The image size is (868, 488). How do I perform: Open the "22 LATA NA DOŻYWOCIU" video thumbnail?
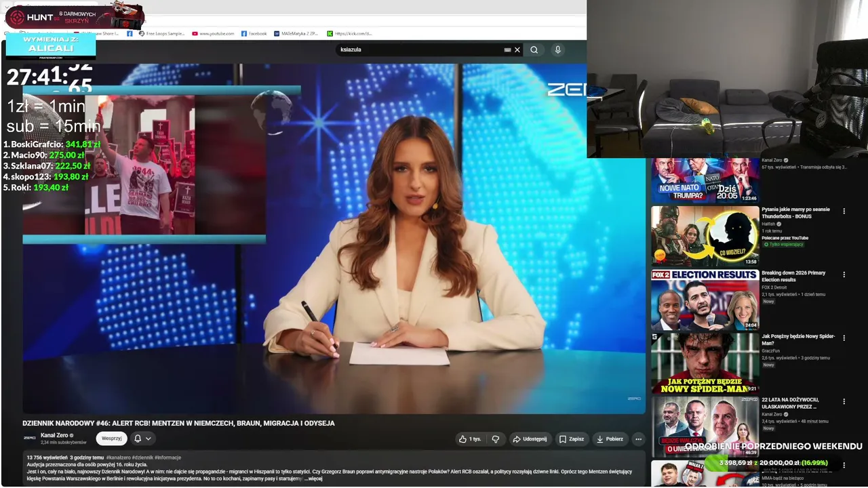pos(705,426)
